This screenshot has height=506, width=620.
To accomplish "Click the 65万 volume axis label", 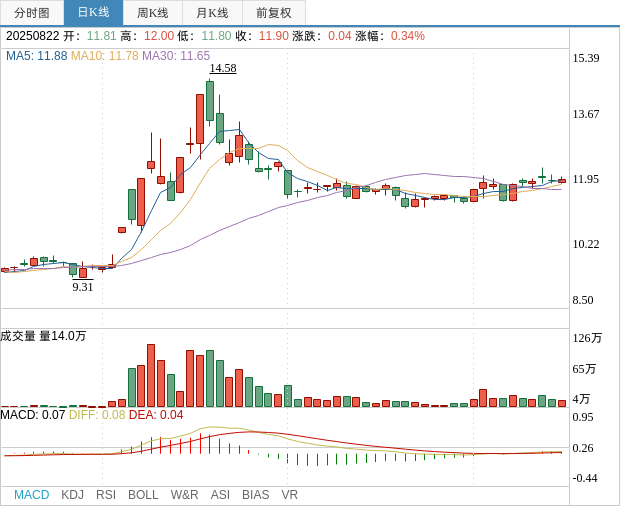I will pos(584,369).
